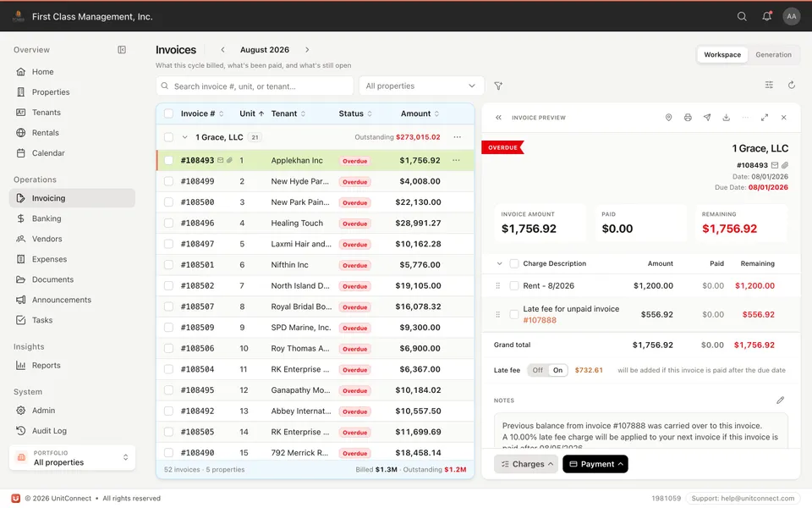
Task: Collapse the 1 Grace, LLC group
Action: [x=184, y=137]
